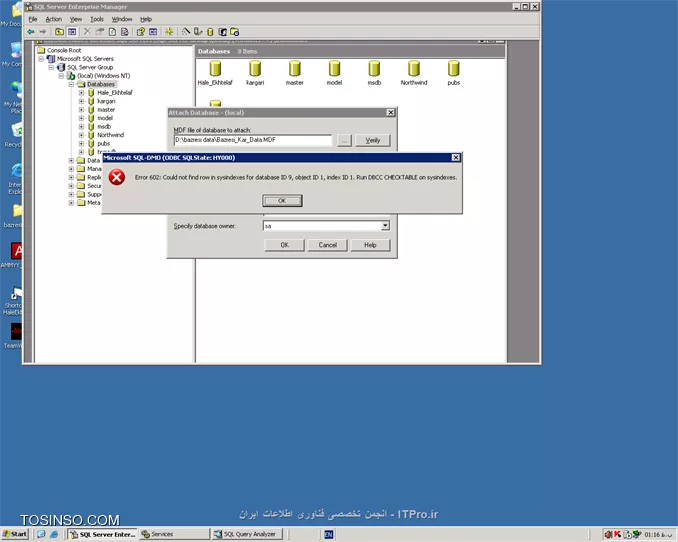This screenshot has height=542, width=678.
Task: Click Cancel in the Attach Database dialog
Action: [328, 245]
